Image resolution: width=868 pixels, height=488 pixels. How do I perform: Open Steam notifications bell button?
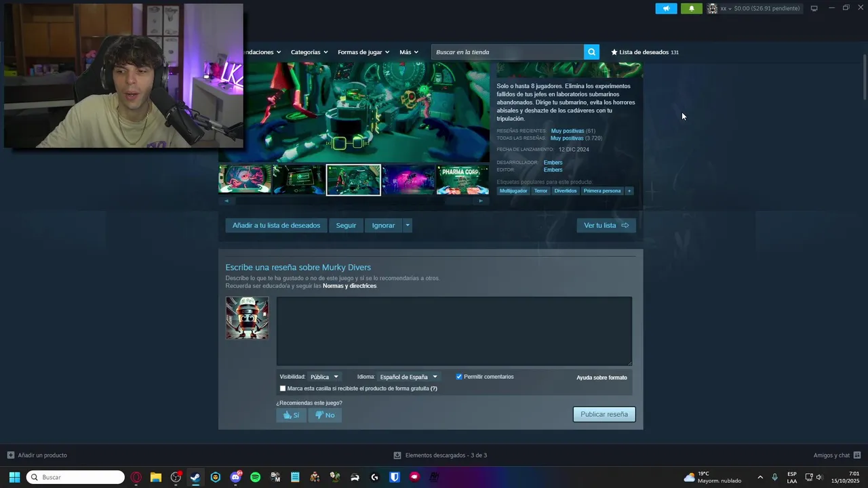692,8
